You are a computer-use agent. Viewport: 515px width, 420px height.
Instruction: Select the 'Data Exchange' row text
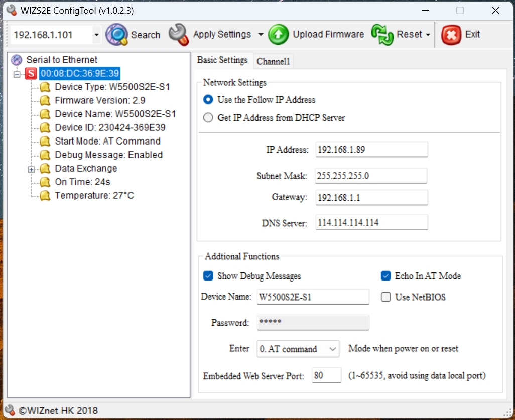[86, 168]
